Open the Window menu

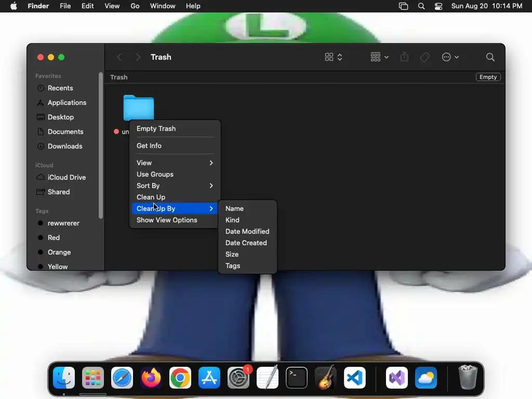163,6
